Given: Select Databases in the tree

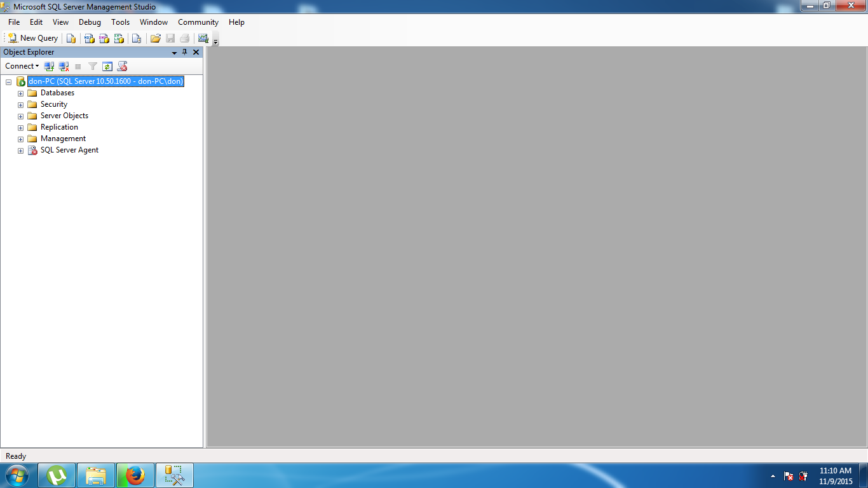Looking at the screenshot, I should coord(57,93).
